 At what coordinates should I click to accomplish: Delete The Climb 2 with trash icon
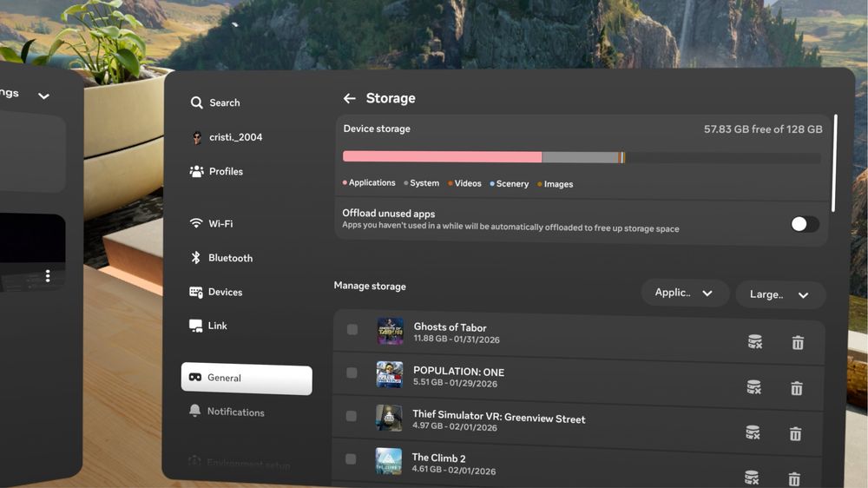(x=794, y=479)
